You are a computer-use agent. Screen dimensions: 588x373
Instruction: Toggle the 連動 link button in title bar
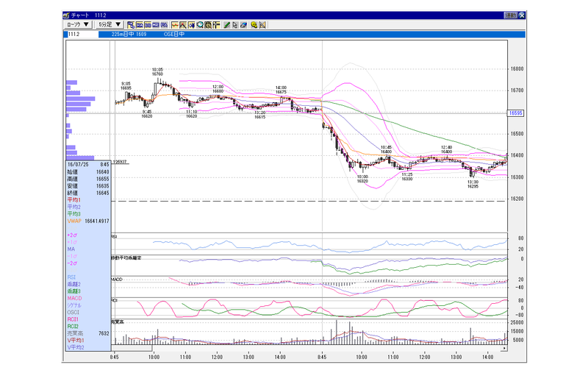(510, 15)
